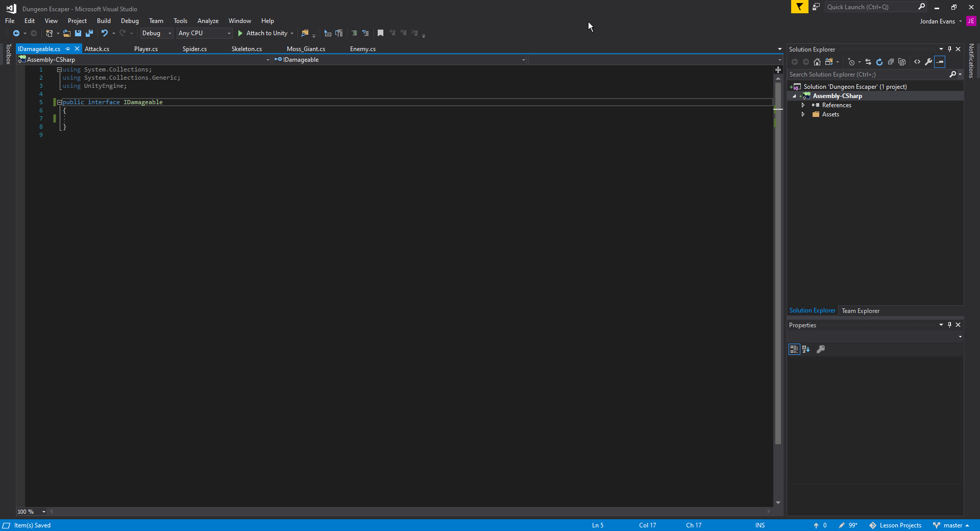Viewport: 980px width, 531px height.
Task: Click the Undo icon in the toolbar
Action: pos(105,33)
